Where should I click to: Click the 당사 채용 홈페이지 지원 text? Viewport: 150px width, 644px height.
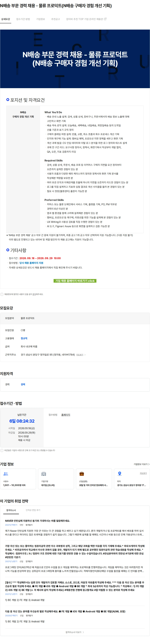(x=31, y=263)
